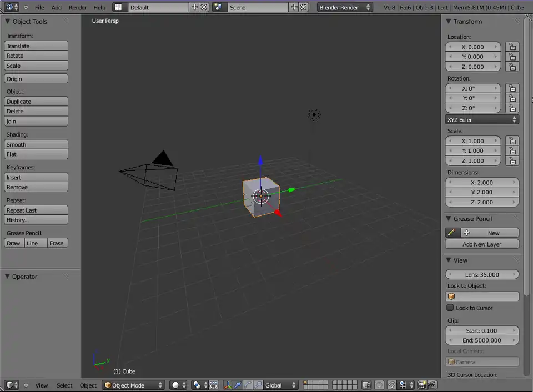Click the Add New Layer button
Image resolution: width=533 pixels, height=392 pixels.
482,244
